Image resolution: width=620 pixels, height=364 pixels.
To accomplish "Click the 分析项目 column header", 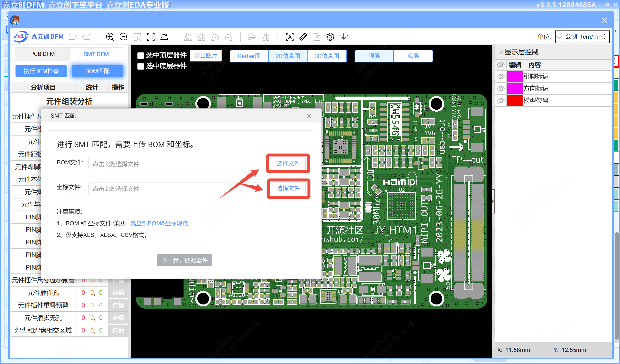I will (x=43, y=88).
